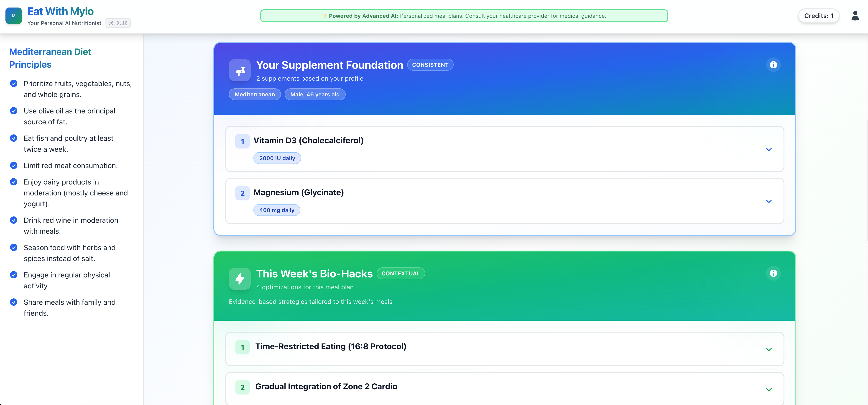Select the Mediterranean profile tag
The width and height of the screenshot is (868, 405).
point(255,94)
